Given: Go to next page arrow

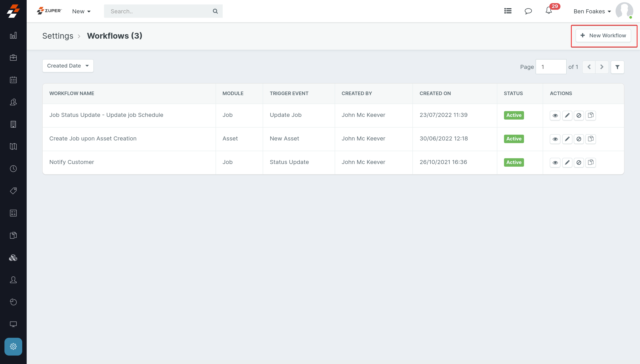Looking at the screenshot, I should 602,67.
